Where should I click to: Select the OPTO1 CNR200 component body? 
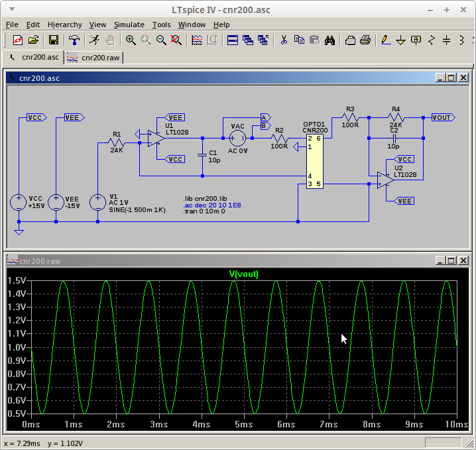(x=314, y=162)
